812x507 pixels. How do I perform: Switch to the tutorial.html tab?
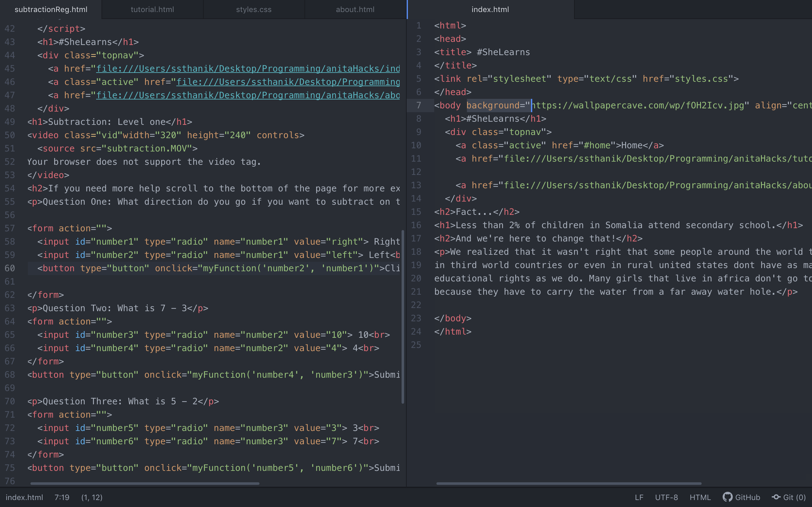point(152,10)
